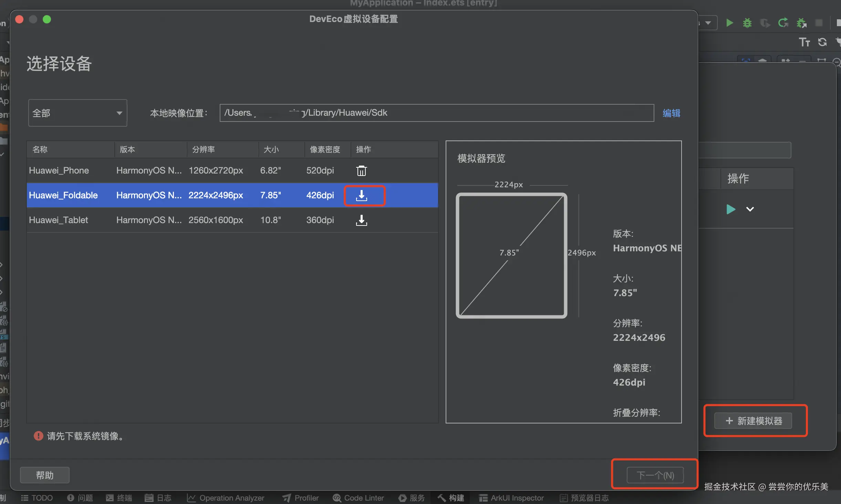The height and width of the screenshot is (504, 841).
Task: Start emulator with green play icon
Action: pyautogui.click(x=730, y=209)
